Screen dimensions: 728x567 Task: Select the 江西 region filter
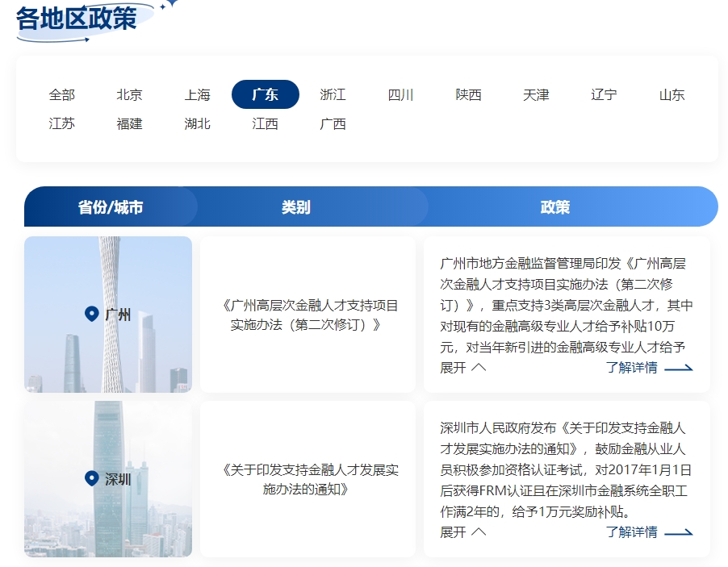click(266, 124)
